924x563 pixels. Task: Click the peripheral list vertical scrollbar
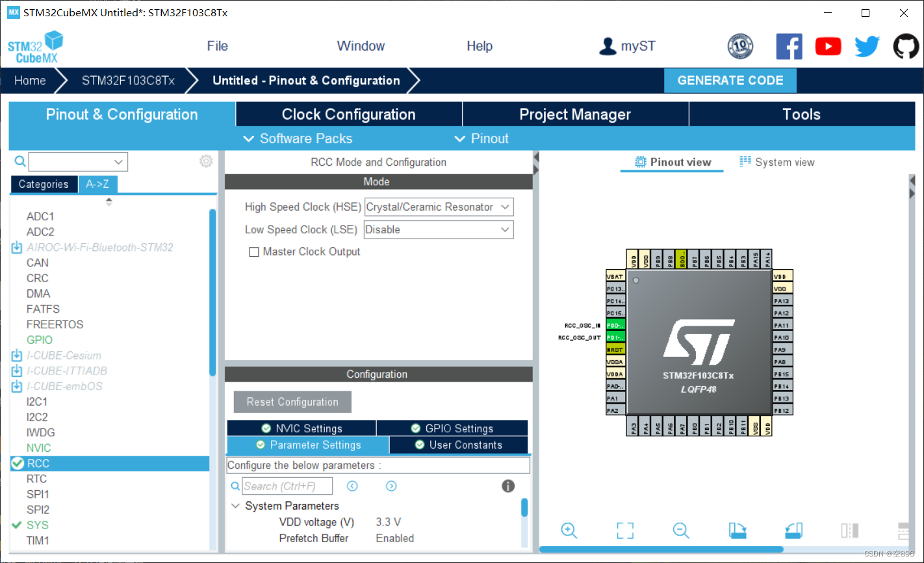tap(212, 293)
